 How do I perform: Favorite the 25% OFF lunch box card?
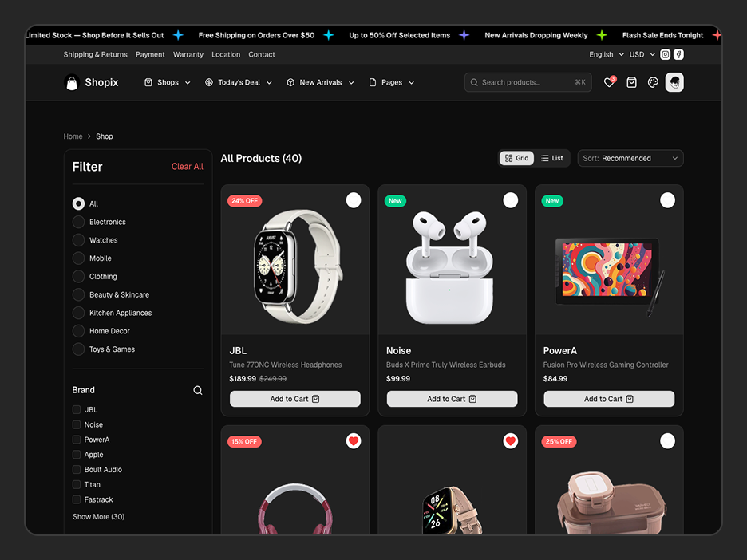point(667,441)
